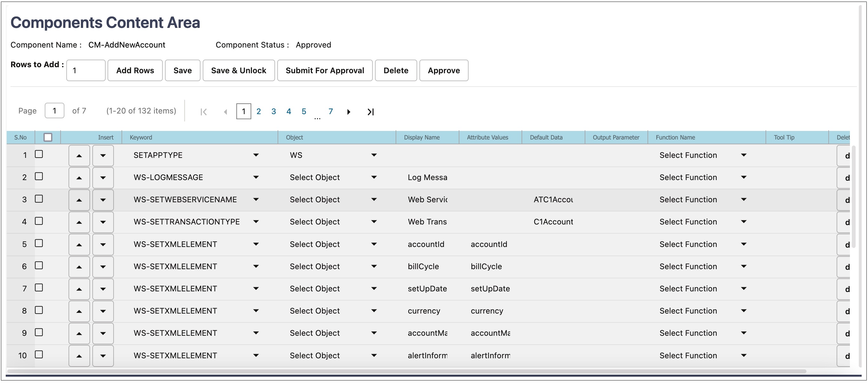
Task: Move row 1 SETAPPTYPE up
Action: coord(79,156)
